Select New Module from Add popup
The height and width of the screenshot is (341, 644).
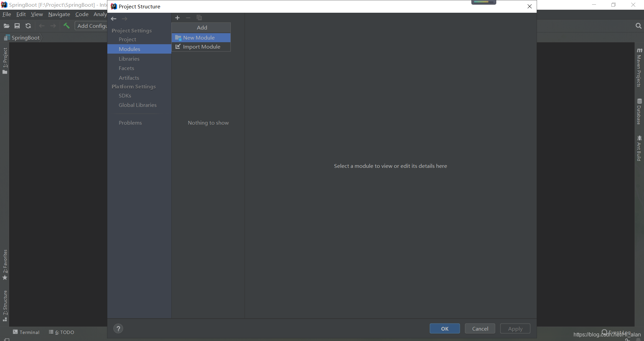point(201,38)
